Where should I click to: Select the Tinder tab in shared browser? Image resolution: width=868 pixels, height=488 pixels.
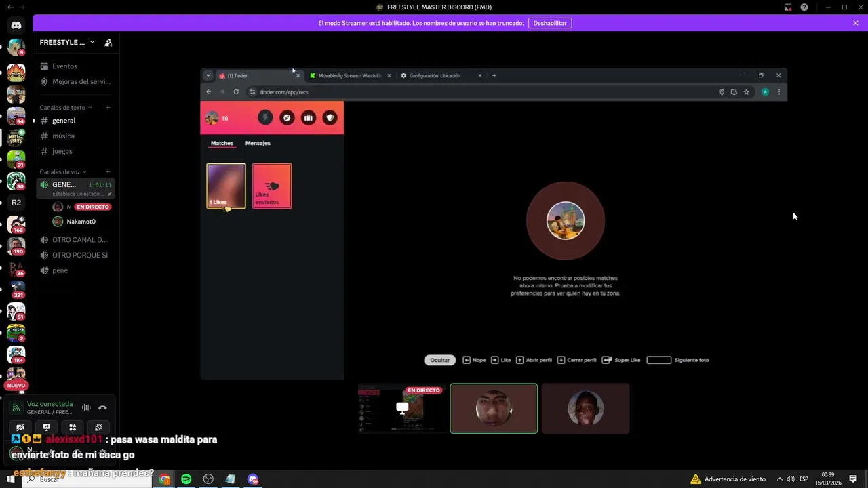tap(259, 76)
